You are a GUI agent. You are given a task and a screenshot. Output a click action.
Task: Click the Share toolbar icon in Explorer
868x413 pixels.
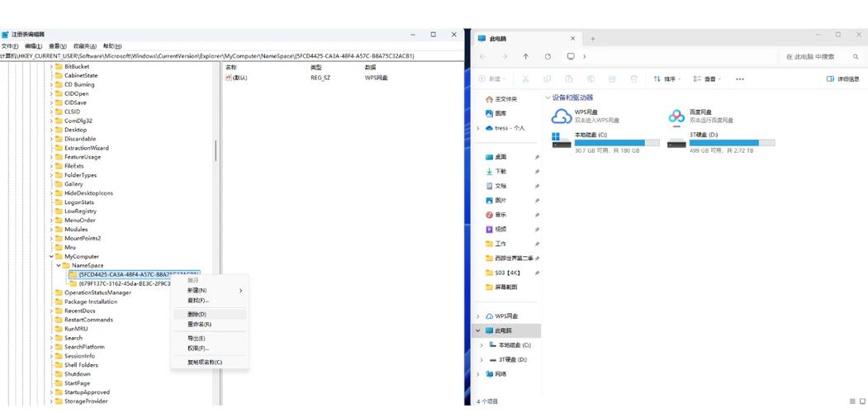(612, 79)
